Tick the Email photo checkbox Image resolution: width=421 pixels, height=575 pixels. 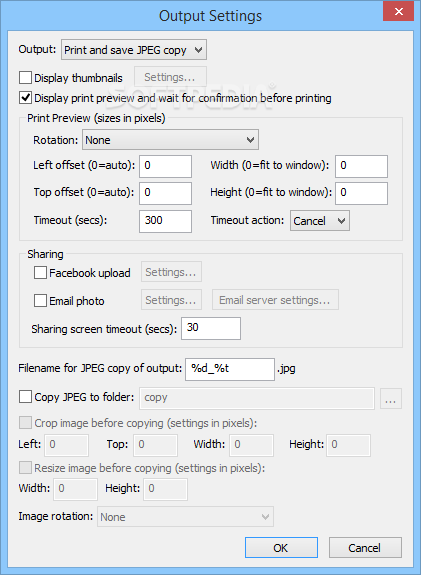pos(40,301)
